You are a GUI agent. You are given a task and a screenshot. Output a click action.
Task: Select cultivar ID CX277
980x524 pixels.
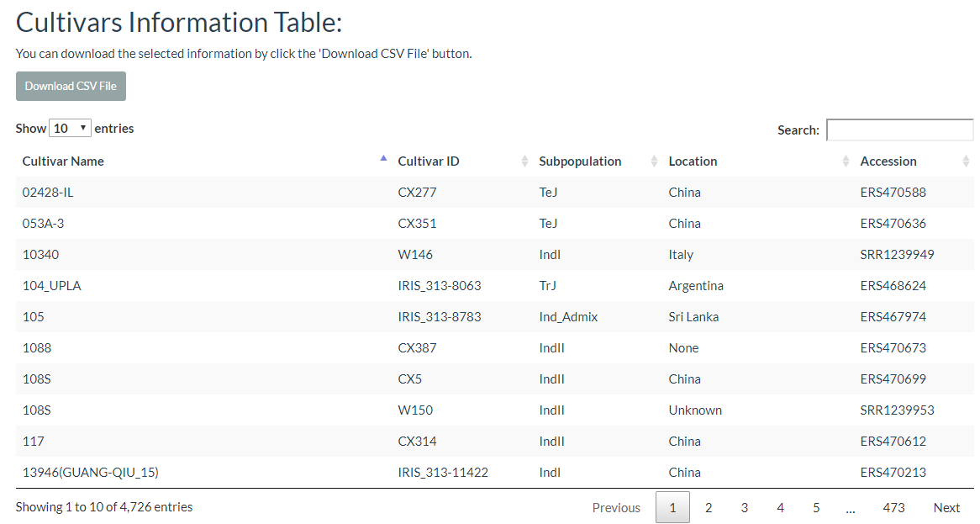pos(417,193)
